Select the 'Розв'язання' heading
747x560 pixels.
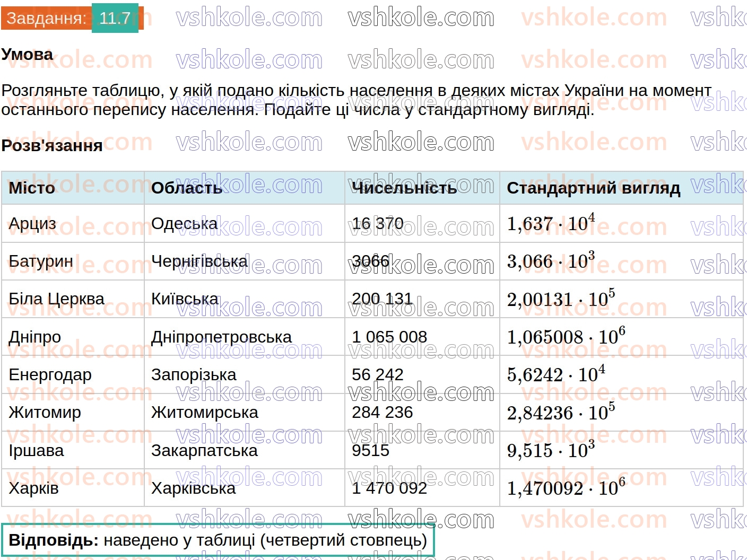52,145
